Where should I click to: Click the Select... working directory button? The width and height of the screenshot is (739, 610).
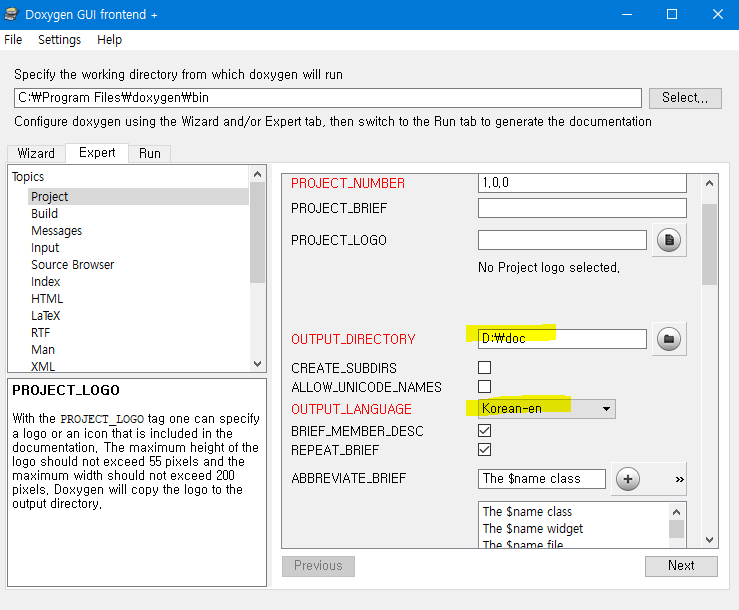[x=685, y=98]
